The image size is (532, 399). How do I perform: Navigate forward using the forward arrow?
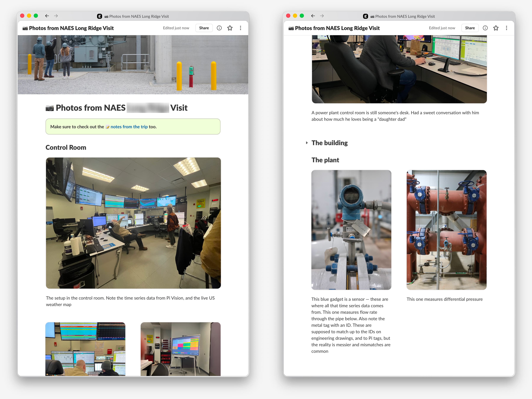tap(56, 16)
